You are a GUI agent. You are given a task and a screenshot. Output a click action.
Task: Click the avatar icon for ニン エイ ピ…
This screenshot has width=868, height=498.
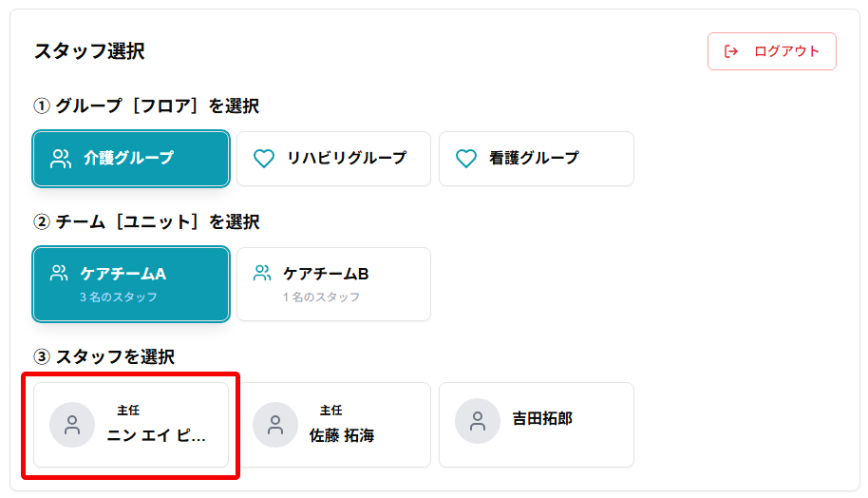pyautogui.click(x=72, y=425)
